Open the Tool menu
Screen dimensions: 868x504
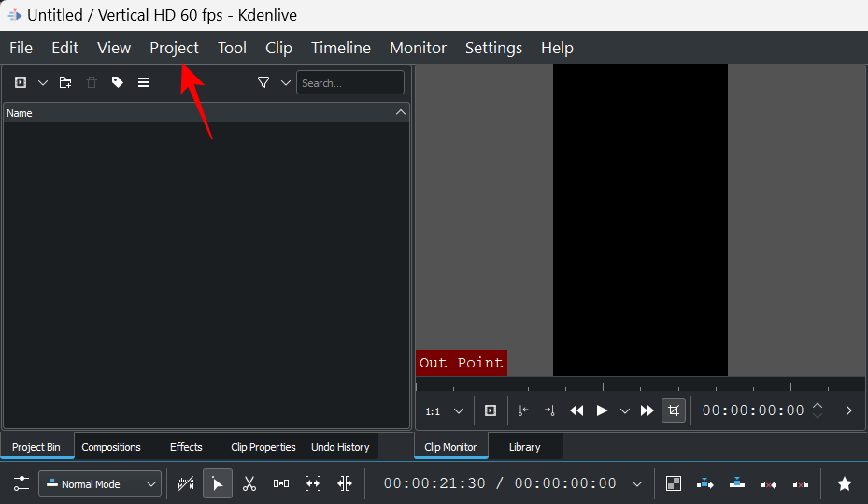pos(232,49)
